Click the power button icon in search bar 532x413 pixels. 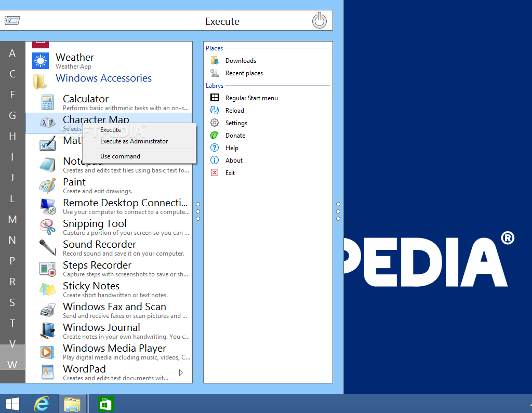click(320, 21)
